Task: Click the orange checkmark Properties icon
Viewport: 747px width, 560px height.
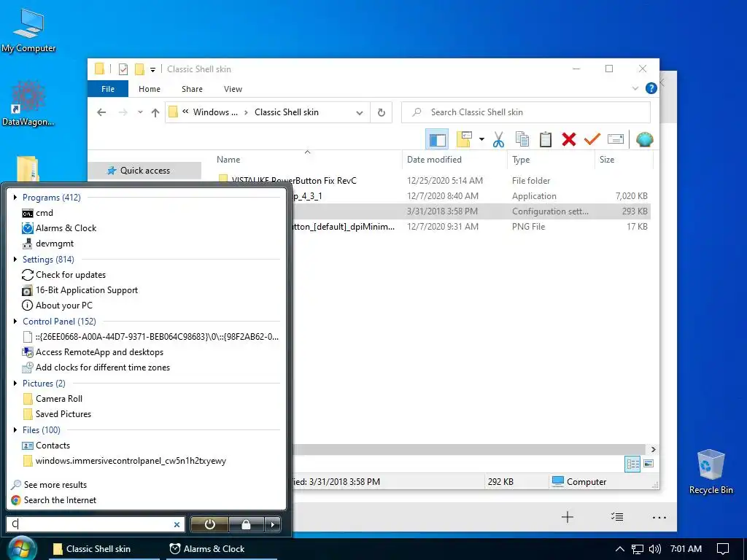Action: 592,139
